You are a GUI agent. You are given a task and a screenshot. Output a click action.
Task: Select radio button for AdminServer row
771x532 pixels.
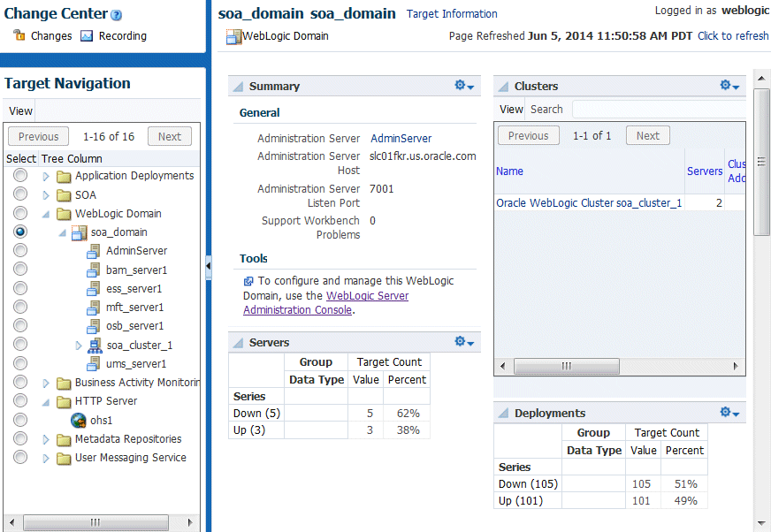click(20, 250)
